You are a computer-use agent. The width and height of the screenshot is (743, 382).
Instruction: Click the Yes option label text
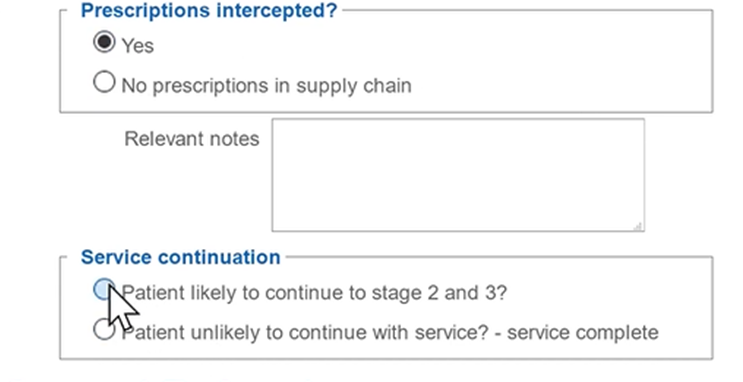point(138,46)
